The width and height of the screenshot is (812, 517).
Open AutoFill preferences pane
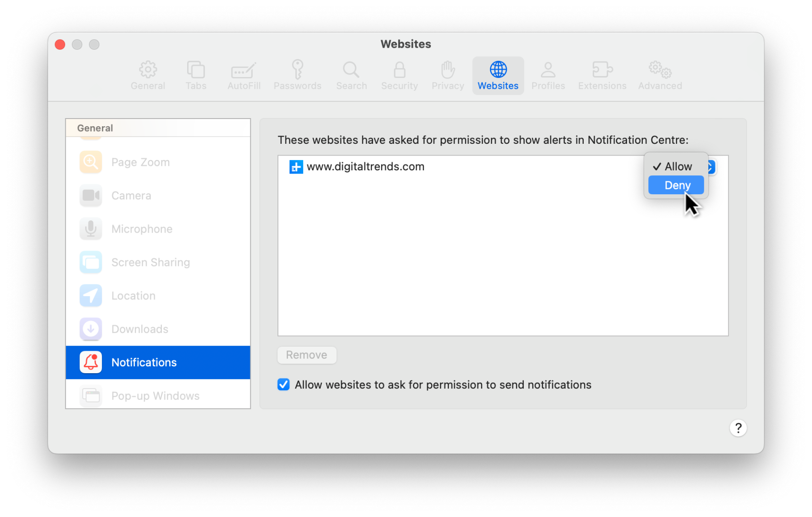coord(244,75)
